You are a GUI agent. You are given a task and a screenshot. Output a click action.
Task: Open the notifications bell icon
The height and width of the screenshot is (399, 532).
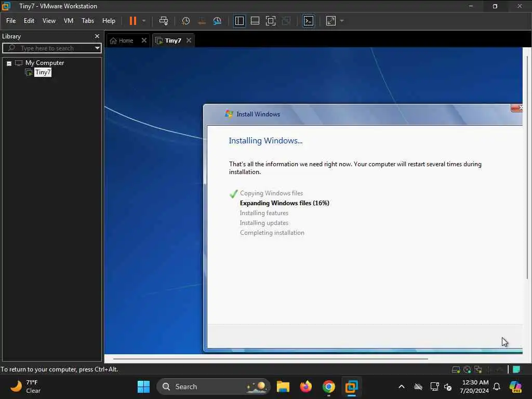(497, 387)
